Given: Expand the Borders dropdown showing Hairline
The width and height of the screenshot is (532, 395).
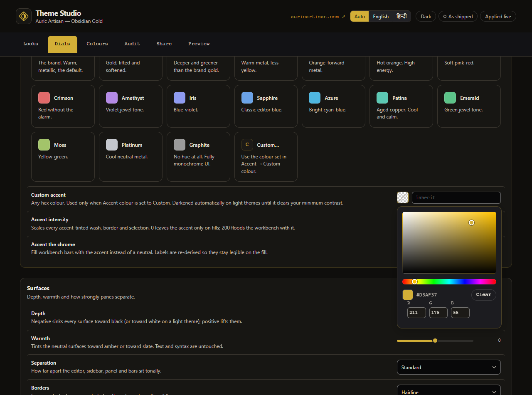Looking at the screenshot, I should tap(449, 390).
